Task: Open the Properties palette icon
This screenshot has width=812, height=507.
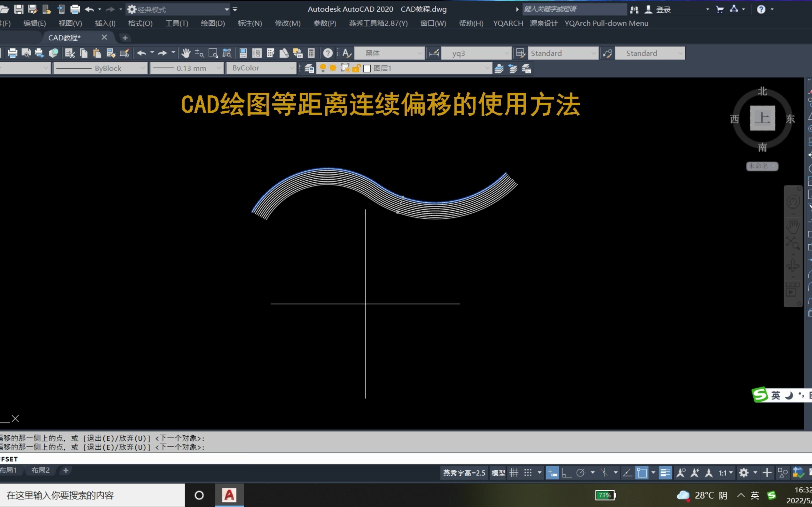Action: click(243, 53)
